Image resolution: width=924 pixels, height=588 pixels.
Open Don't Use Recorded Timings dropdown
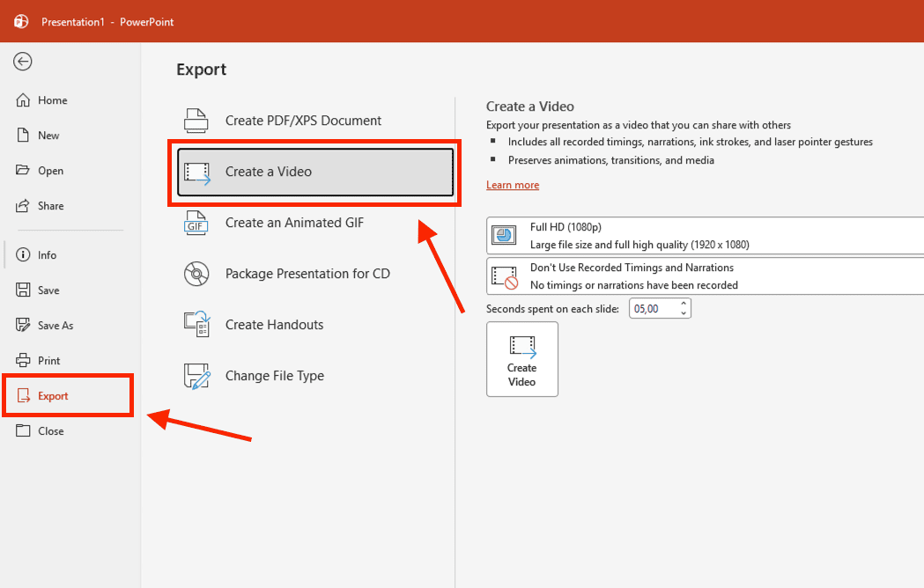(x=705, y=276)
